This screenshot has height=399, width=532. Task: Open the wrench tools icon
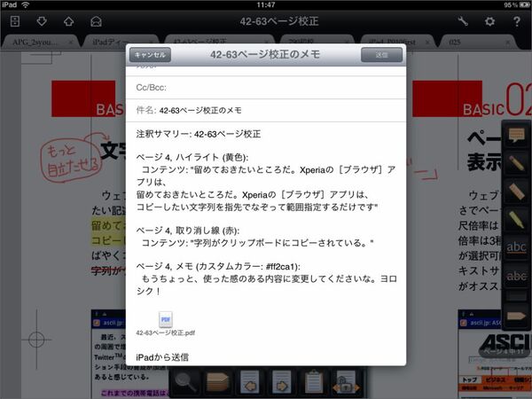pyautogui.click(x=463, y=21)
